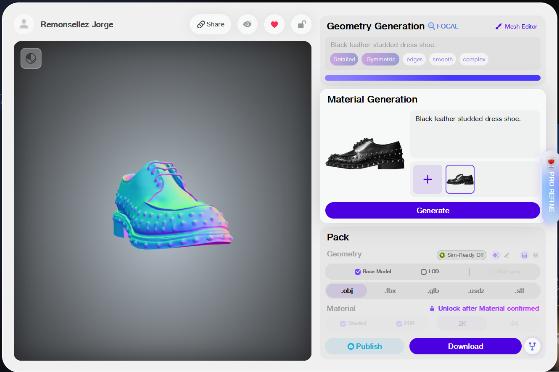This screenshot has height=372, width=559.
Task: Select the .fbx format tab
Action: pos(390,291)
